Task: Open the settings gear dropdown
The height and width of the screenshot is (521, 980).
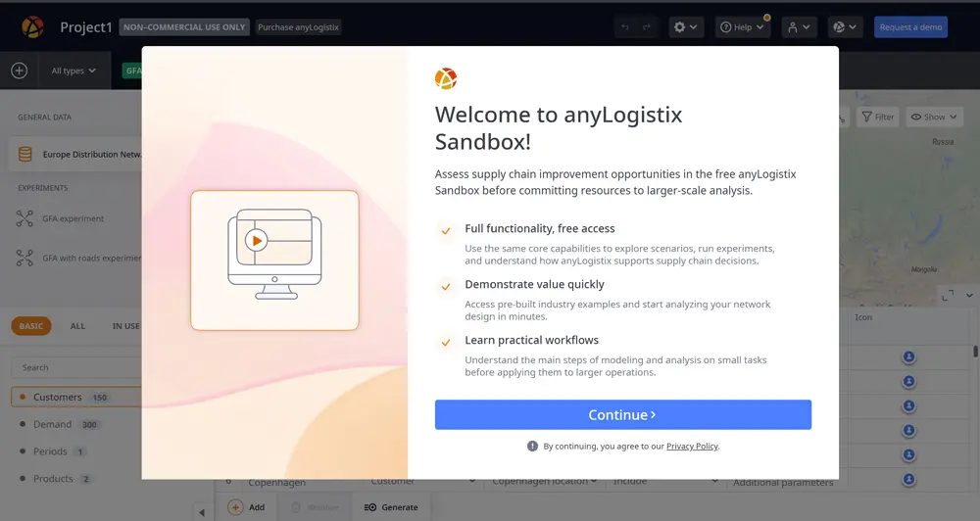Action: click(686, 26)
